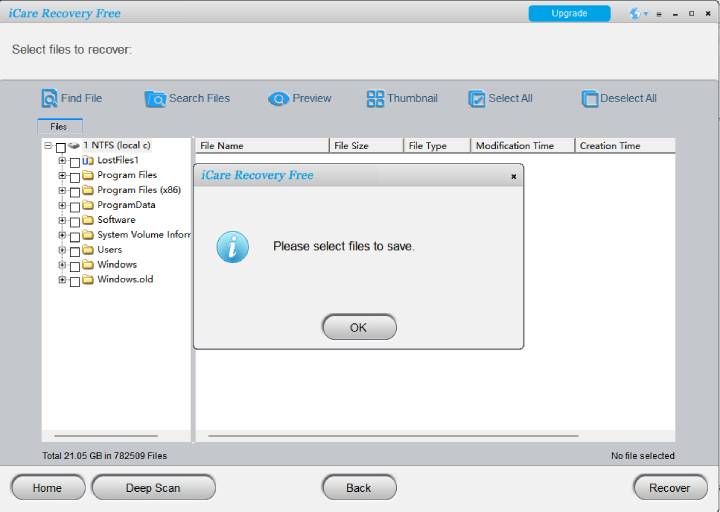Expand the System Volume Information node
720x512 pixels.
62,235
